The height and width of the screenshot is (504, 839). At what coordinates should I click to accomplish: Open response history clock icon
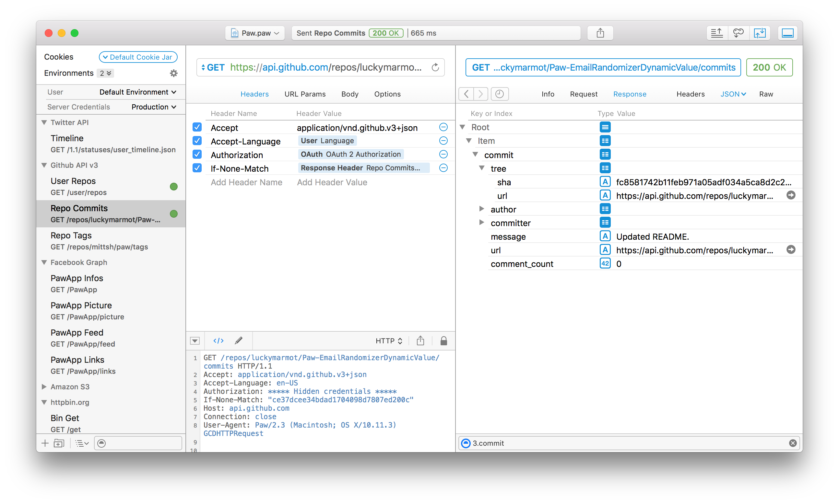point(499,94)
